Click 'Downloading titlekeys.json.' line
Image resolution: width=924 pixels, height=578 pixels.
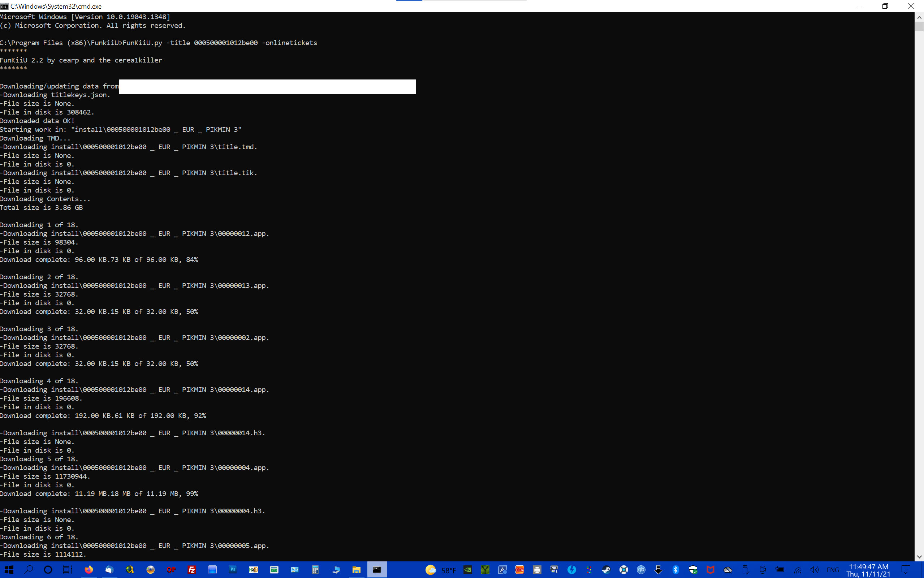(x=55, y=95)
